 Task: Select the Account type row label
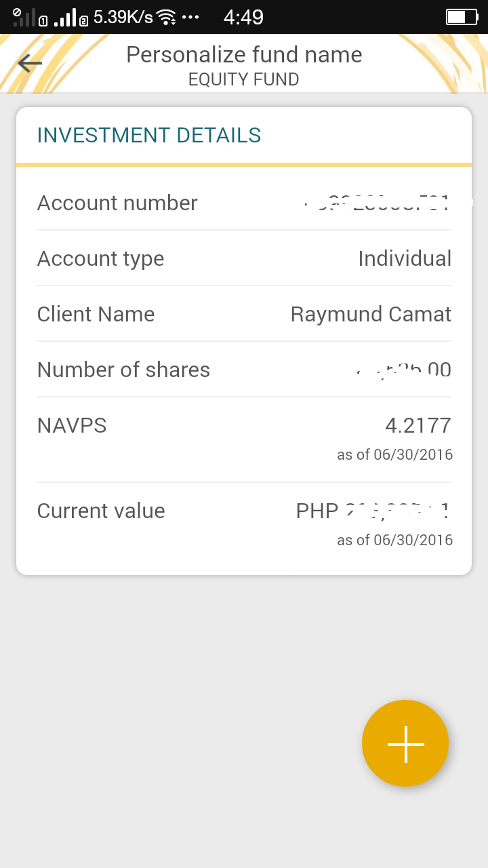pyautogui.click(x=100, y=258)
